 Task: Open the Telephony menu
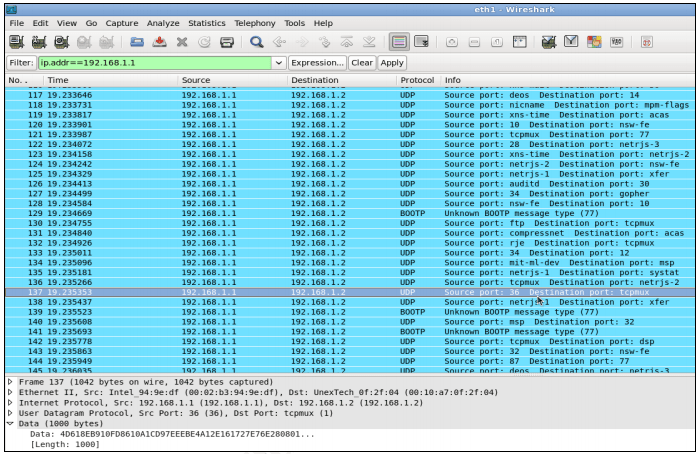[255, 22]
